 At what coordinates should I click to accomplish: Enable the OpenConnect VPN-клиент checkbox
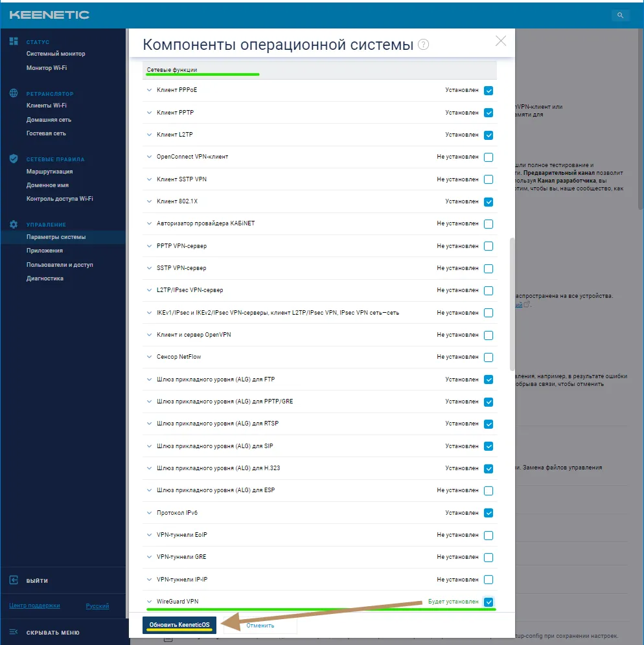pos(489,157)
